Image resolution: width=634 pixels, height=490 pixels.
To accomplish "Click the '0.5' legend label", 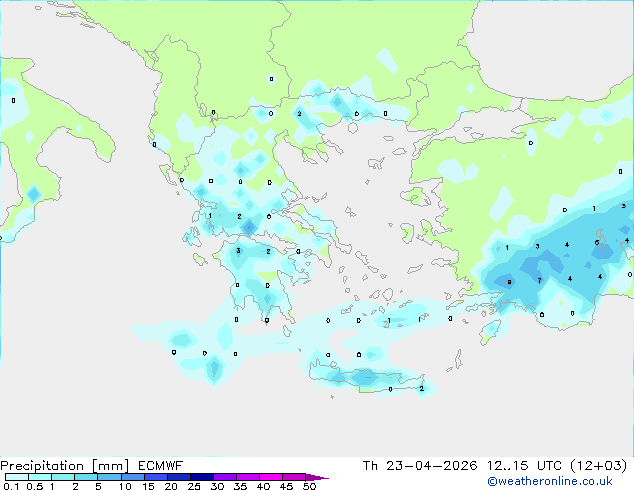I will [35, 486].
